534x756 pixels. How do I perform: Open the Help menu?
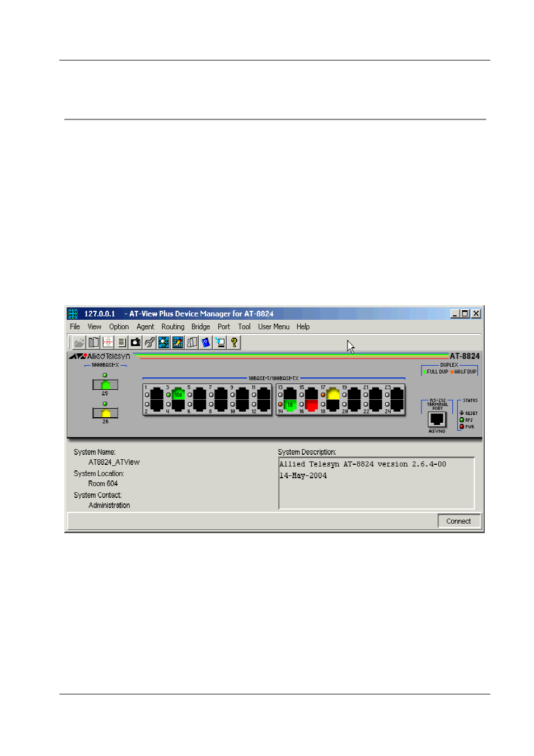pyautogui.click(x=303, y=327)
